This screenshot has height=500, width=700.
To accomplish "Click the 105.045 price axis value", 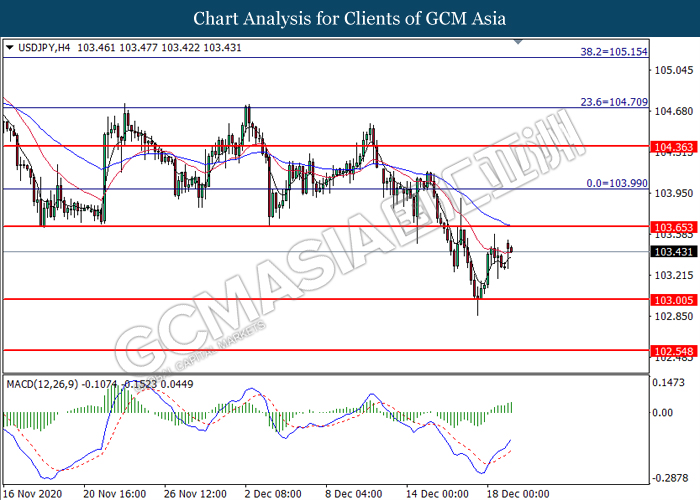I will tap(674, 70).
